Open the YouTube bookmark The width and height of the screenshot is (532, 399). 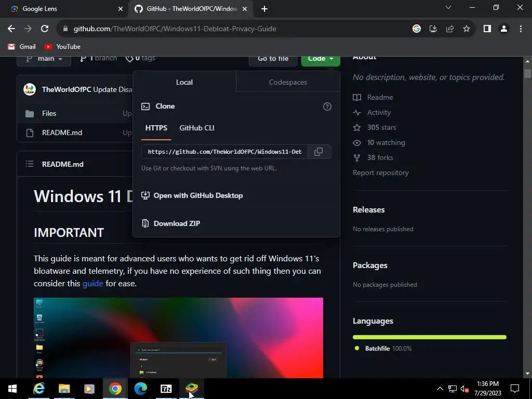click(62, 47)
